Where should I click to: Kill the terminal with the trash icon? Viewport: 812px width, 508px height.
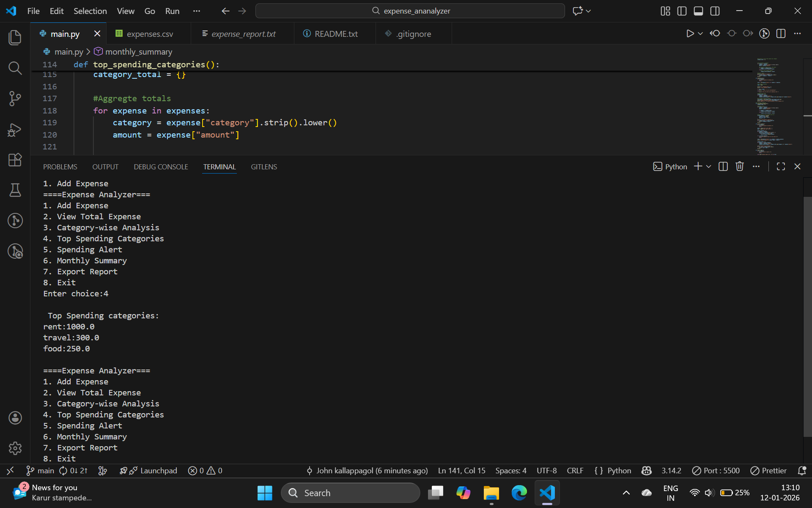click(739, 166)
